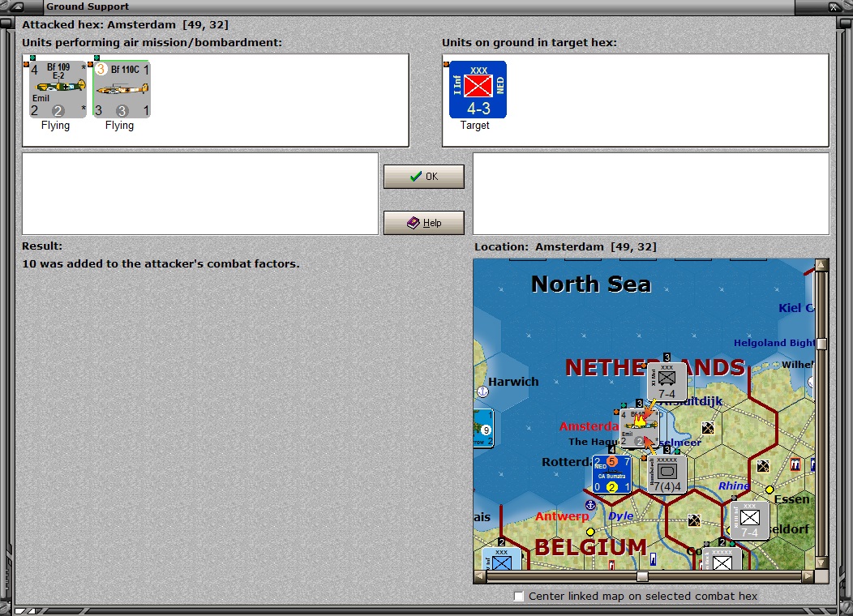
Task: Click the Antwerp city label on map
Action: click(562, 516)
